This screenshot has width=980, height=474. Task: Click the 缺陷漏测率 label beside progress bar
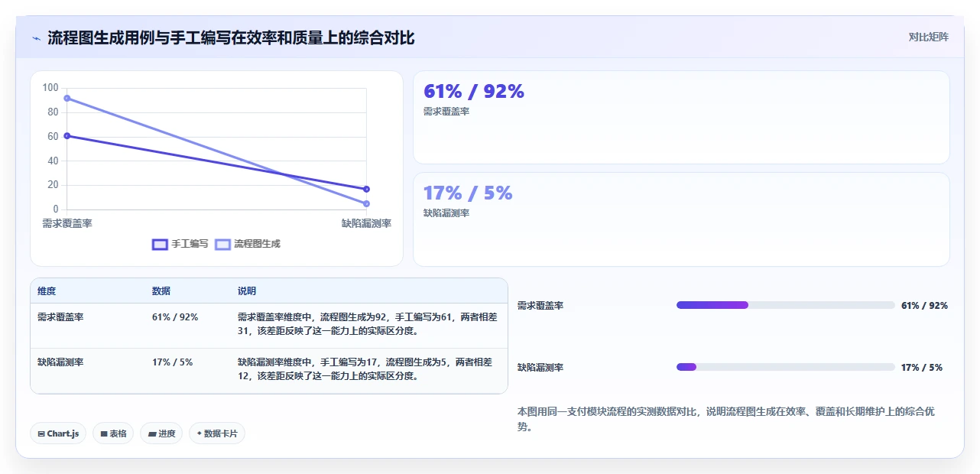(540, 368)
